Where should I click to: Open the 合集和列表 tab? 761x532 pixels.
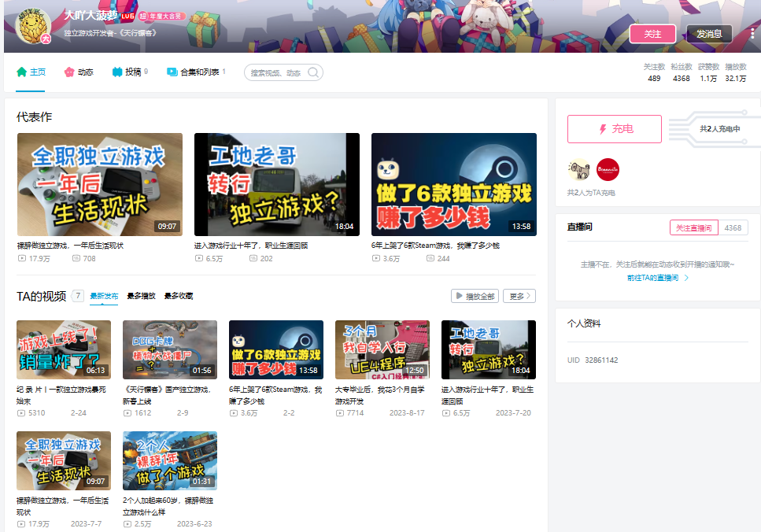click(x=196, y=72)
